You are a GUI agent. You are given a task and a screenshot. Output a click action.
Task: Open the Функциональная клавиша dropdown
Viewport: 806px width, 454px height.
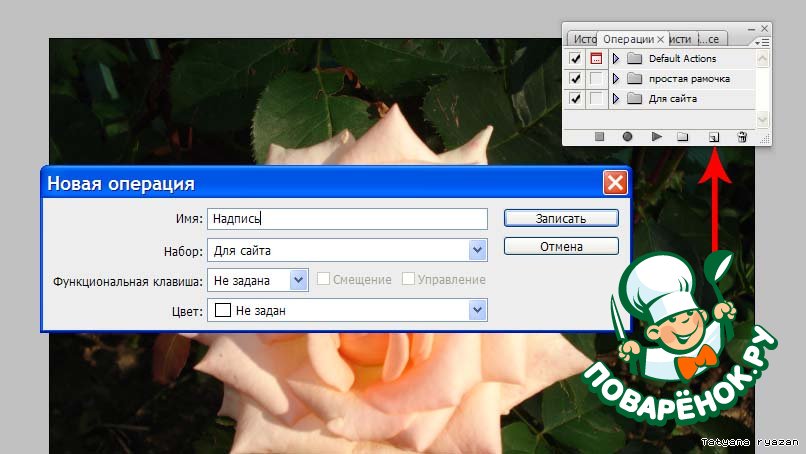coord(298,280)
